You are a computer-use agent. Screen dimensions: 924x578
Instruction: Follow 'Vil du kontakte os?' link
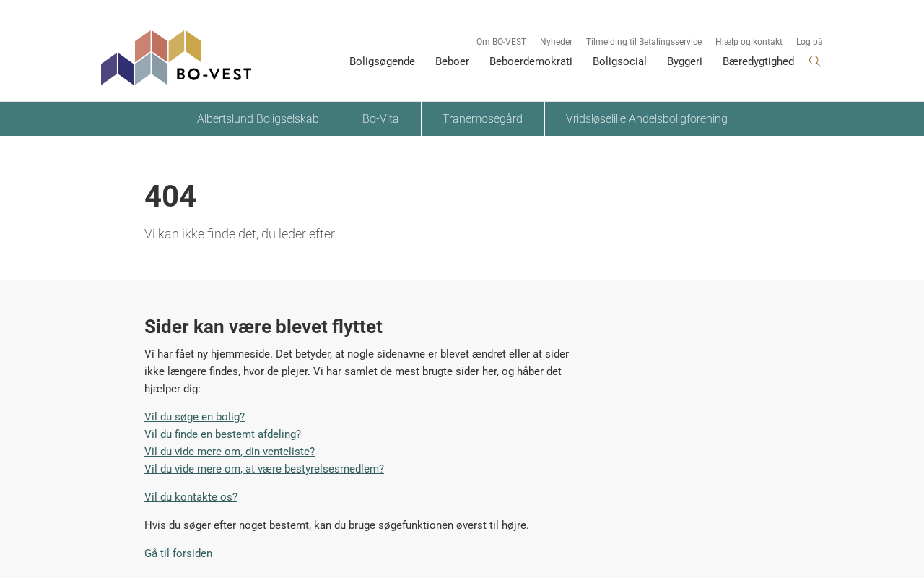point(191,497)
